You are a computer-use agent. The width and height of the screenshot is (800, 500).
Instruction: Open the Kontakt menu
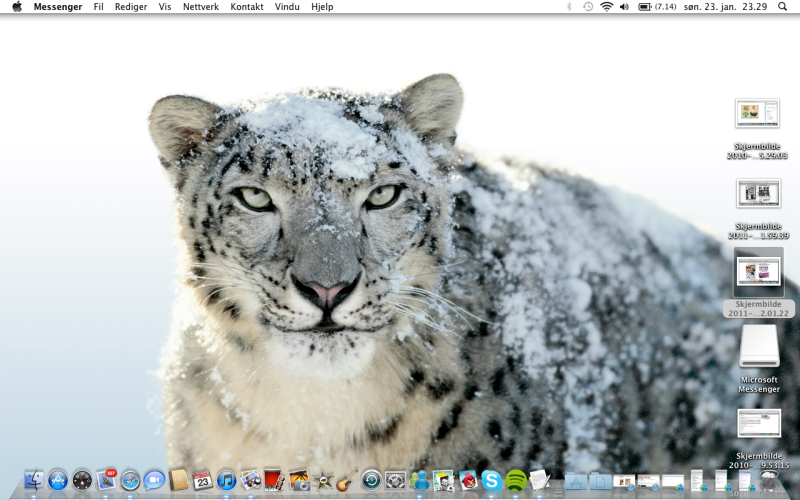247,7
